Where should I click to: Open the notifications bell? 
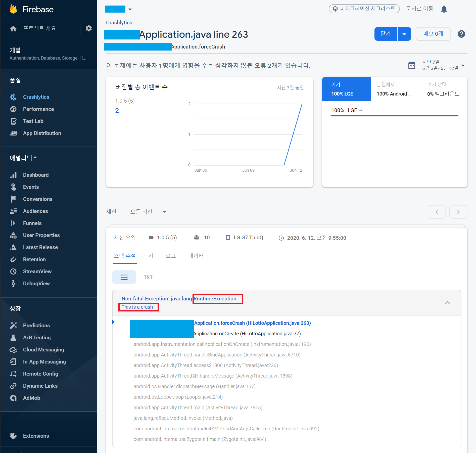[x=444, y=9]
